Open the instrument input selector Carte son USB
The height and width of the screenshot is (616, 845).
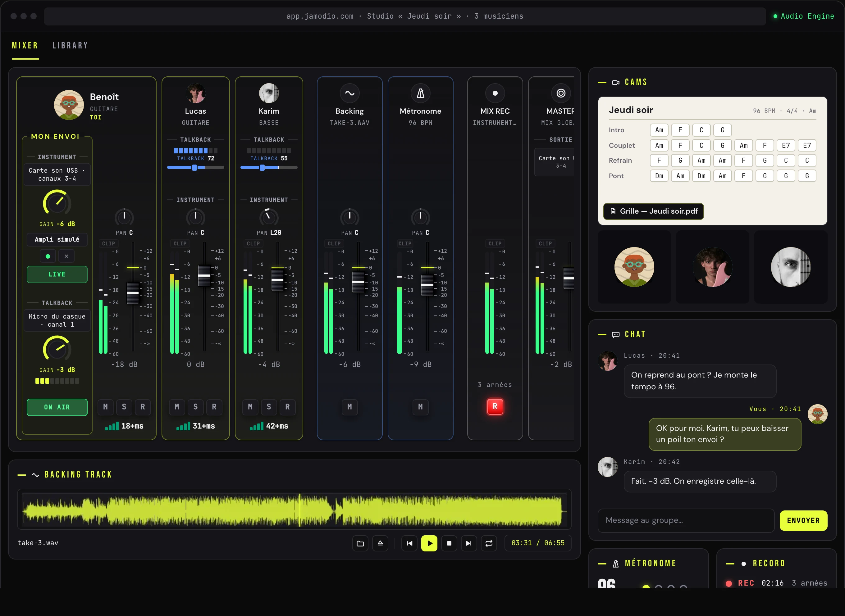[x=57, y=174]
